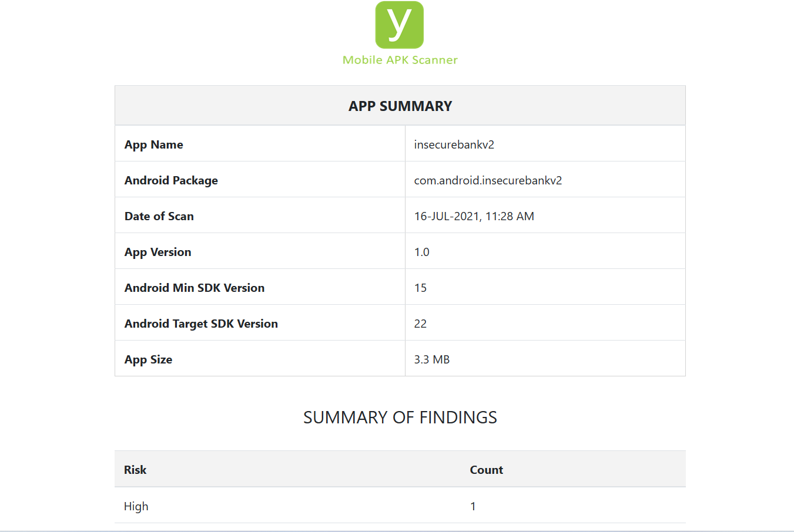Image resolution: width=794 pixels, height=532 pixels.
Task: Click the 3.3 MB app size value
Action: [x=431, y=359]
